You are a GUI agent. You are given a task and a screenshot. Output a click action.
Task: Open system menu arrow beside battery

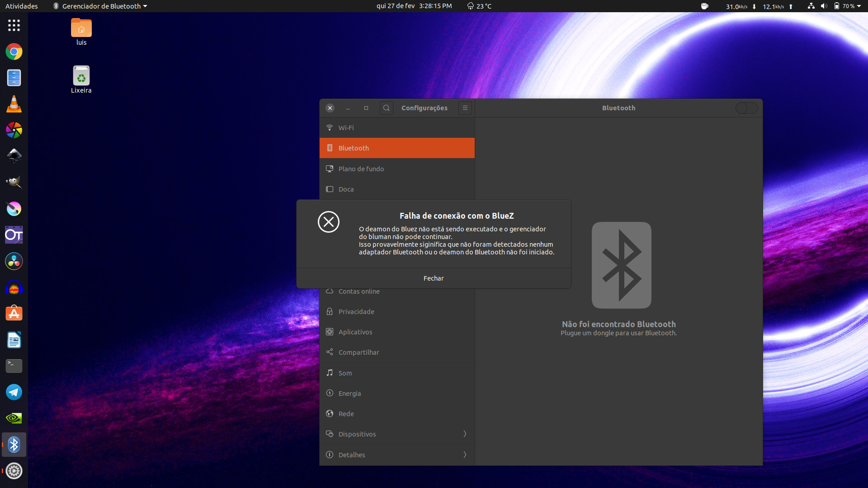pos(859,6)
